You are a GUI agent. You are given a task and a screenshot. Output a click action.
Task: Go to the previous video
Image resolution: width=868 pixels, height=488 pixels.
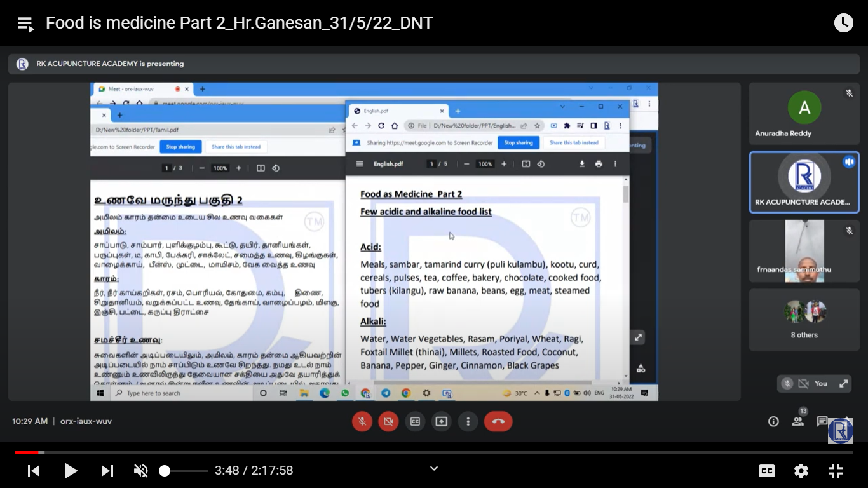[x=34, y=471]
